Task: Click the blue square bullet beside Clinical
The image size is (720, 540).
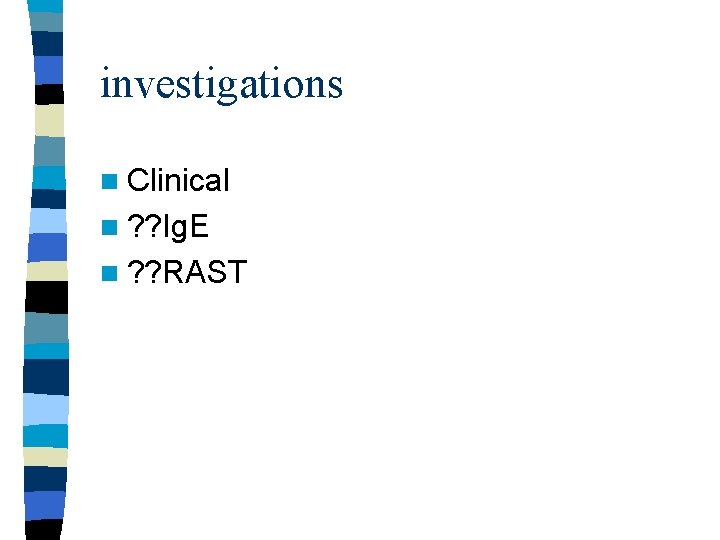Action: pyautogui.click(x=109, y=181)
